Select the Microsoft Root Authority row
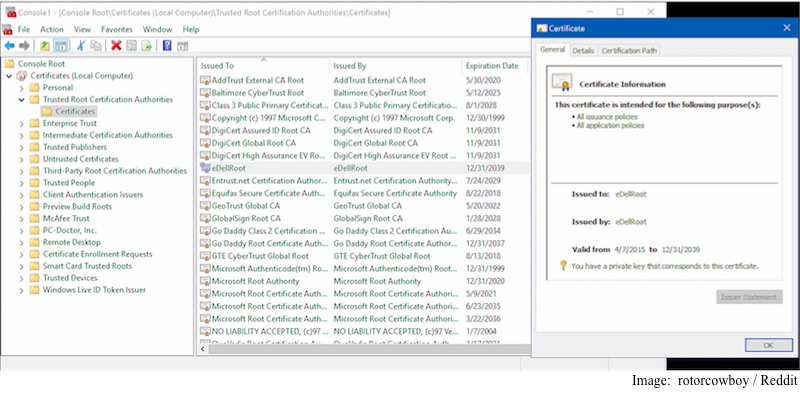This screenshot has height=393, width=800. 363,281
